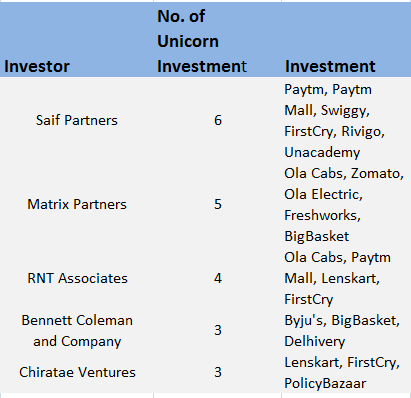
Task: Select the cell listing Paytm, Swiggy, Unacademy
Action: click(346, 120)
